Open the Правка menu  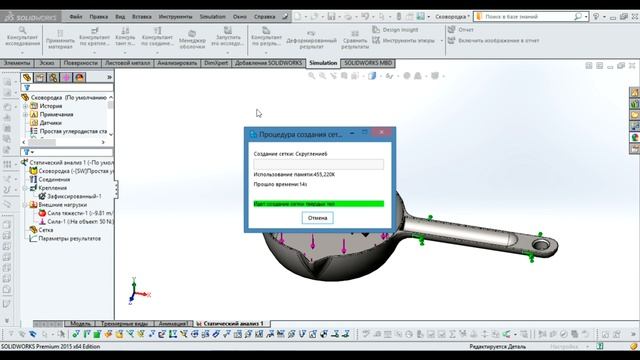pos(98,17)
